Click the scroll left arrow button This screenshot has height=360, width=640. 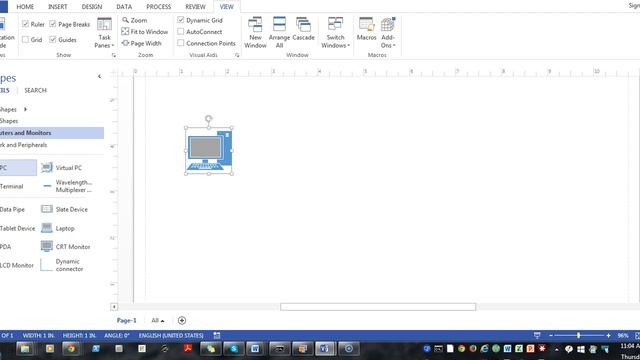[x=114, y=307]
